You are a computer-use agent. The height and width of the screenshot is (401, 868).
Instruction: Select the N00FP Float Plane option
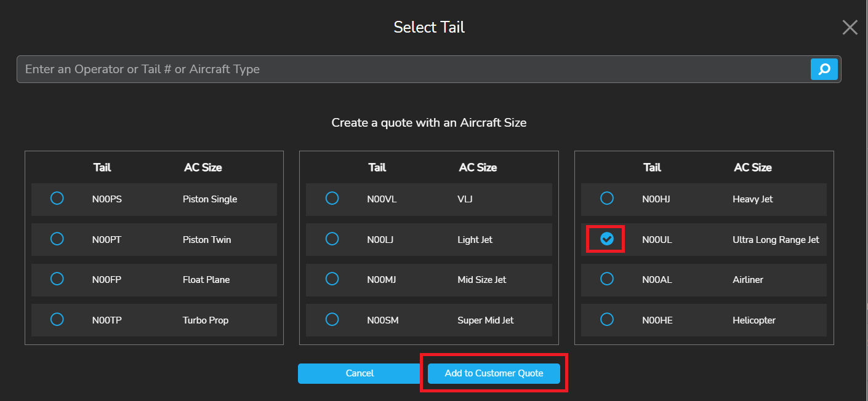57,279
